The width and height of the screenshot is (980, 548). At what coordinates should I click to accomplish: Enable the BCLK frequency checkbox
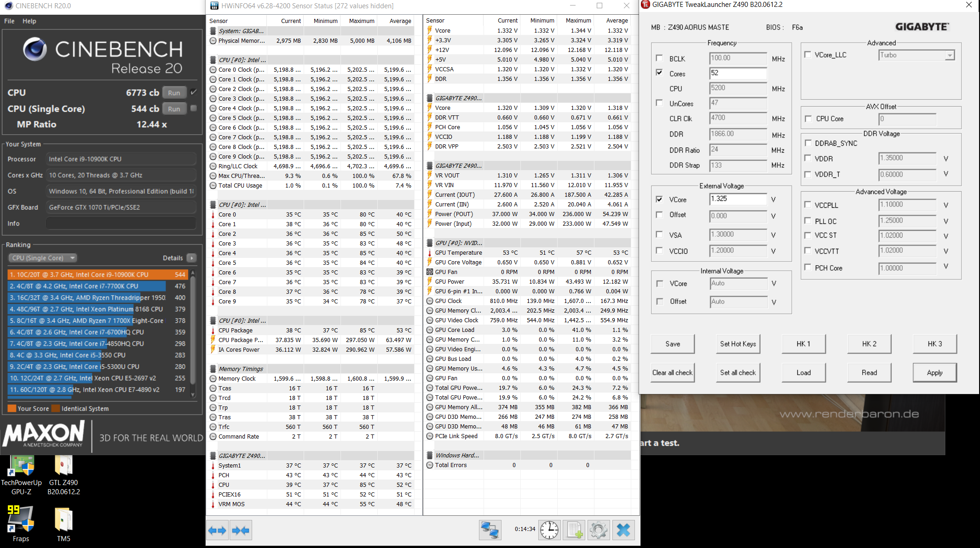click(x=659, y=58)
